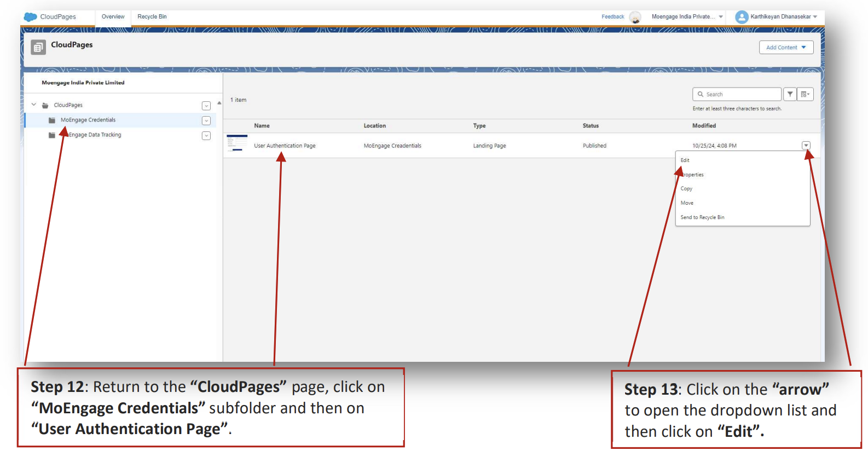This screenshot has height=462, width=868.
Task: Click the MoEngage Credentials folder icon
Action: (x=52, y=120)
